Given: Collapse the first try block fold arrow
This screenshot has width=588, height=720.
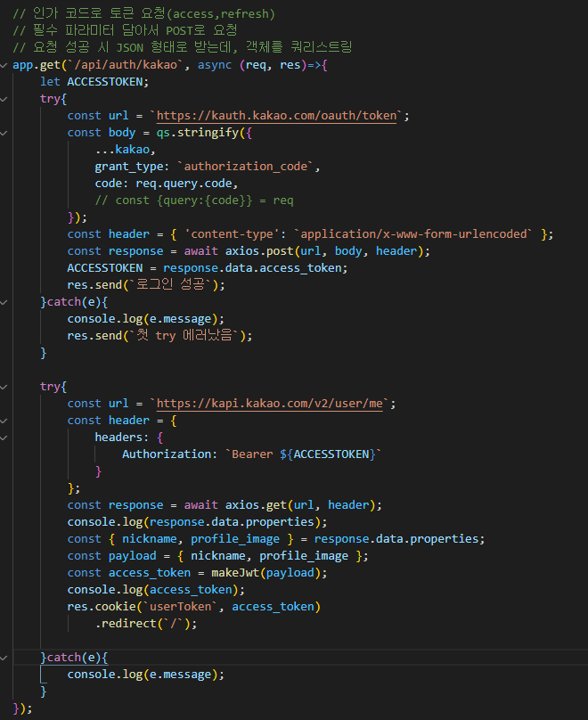Looking at the screenshot, I should (x=4, y=99).
